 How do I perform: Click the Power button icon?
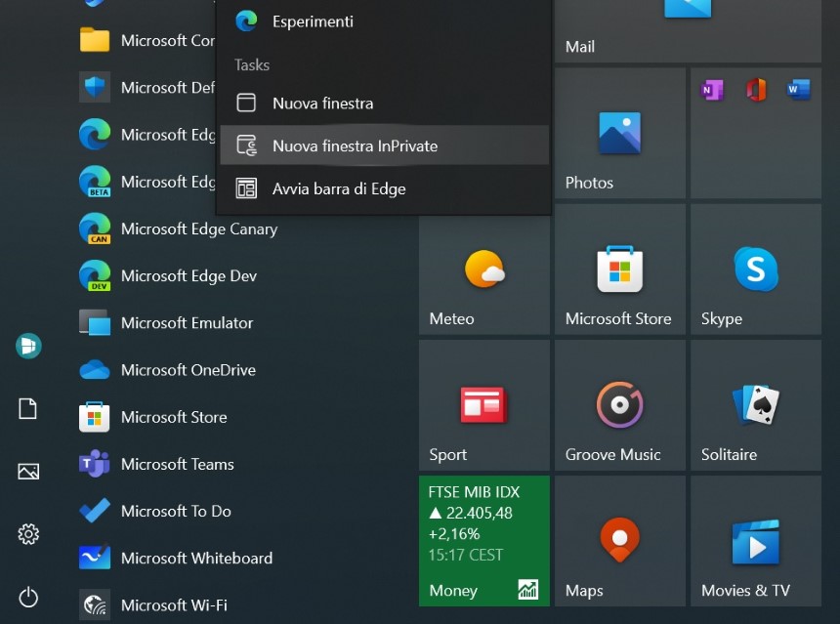tap(28, 598)
